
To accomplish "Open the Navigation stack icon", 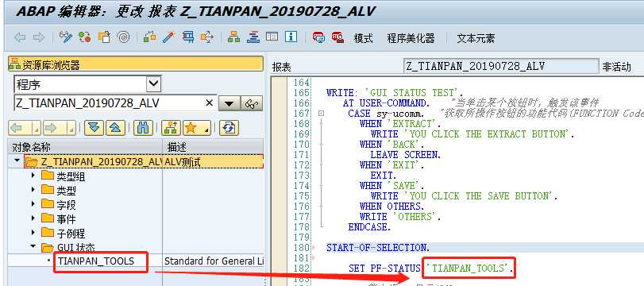I will coord(253,37).
